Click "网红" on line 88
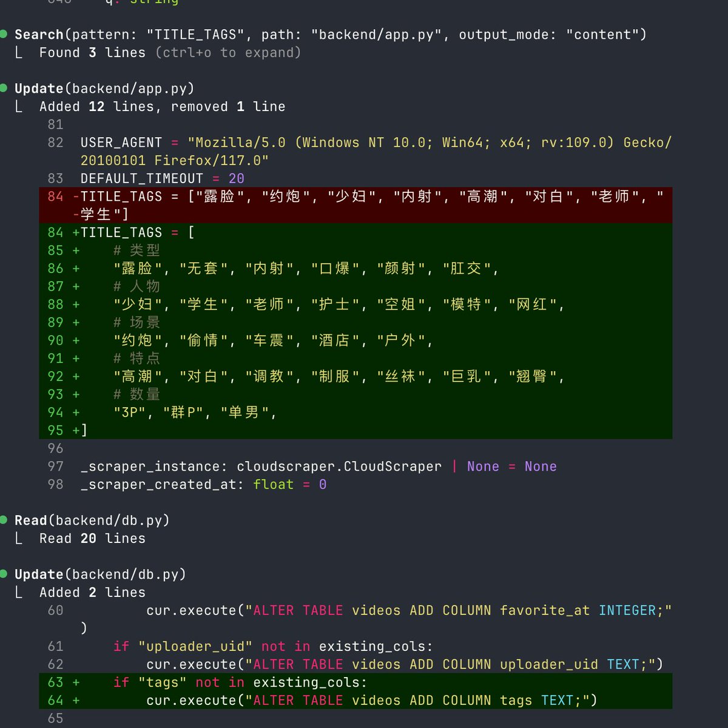The height and width of the screenshot is (728, 728). tap(532, 305)
